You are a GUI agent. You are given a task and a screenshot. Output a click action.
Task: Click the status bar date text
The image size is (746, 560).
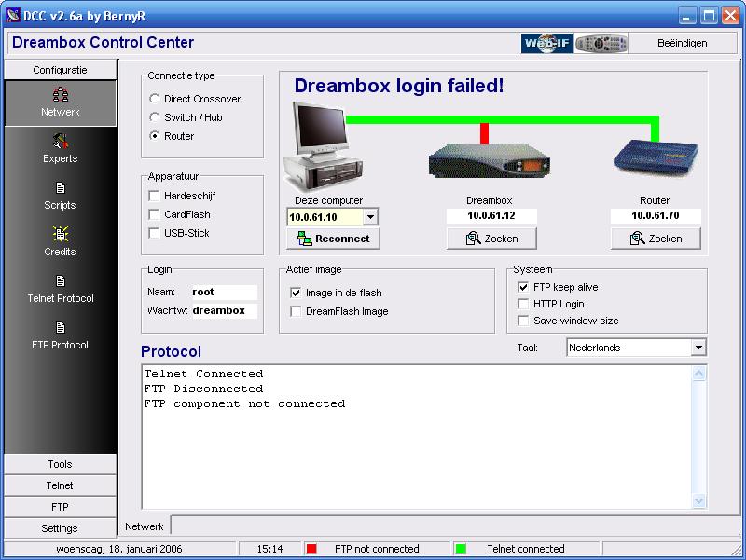click(119, 549)
